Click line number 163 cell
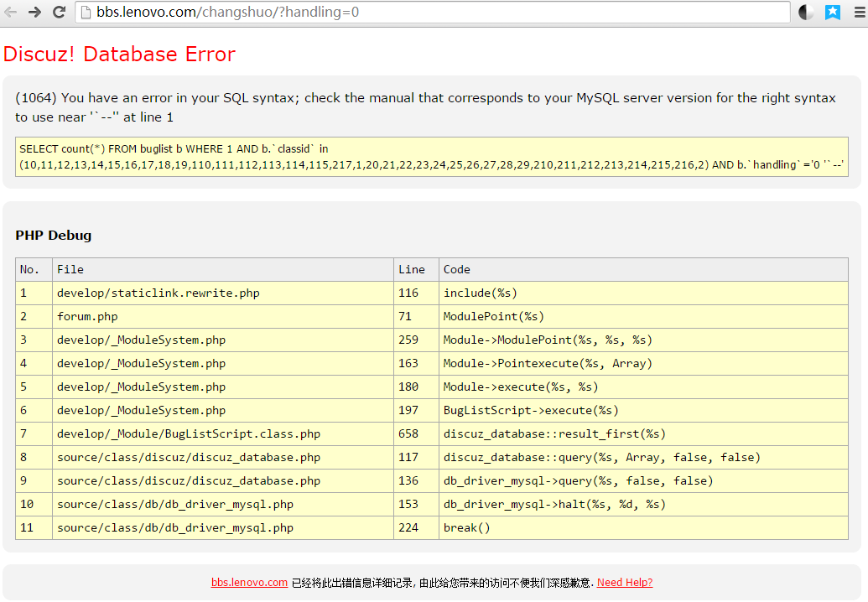The height and width of the screenshot is (602, 868). pyautogui.click(x=416, y=364)
